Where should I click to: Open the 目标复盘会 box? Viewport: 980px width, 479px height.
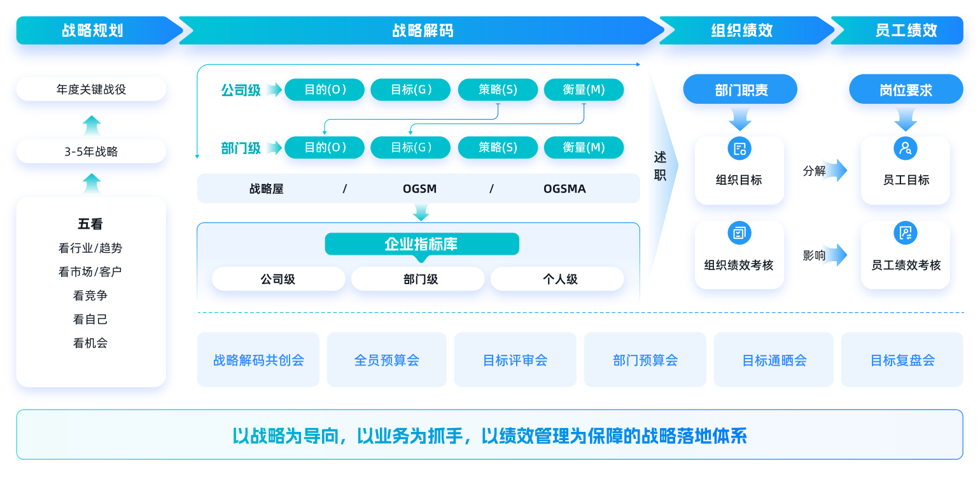[x=902, y=360]
